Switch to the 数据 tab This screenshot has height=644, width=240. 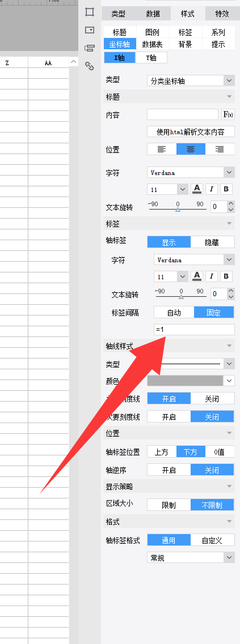pos(153,14)
